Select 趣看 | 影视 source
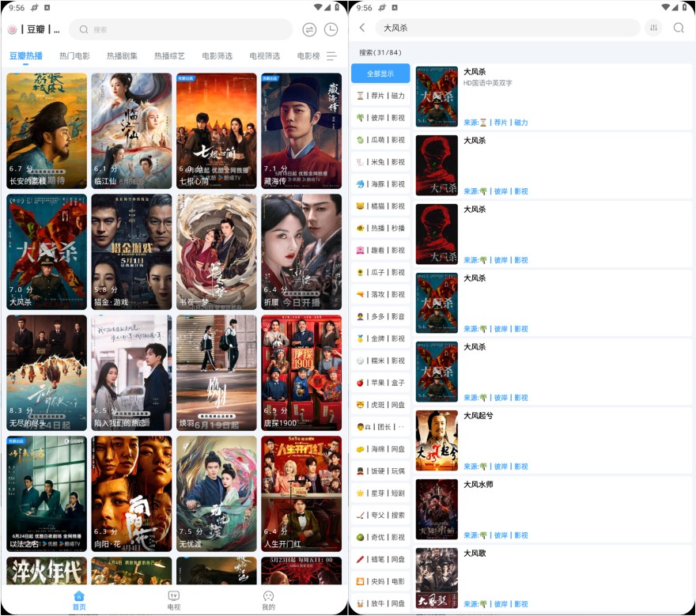This screenshot has width=696, height=616. pyautogui.click(x=380, y=251)
